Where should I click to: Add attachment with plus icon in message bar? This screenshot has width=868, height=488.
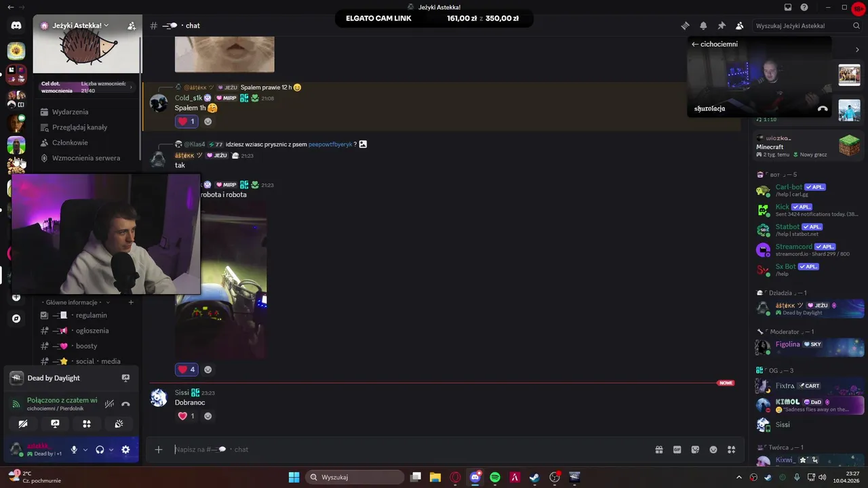159,449
